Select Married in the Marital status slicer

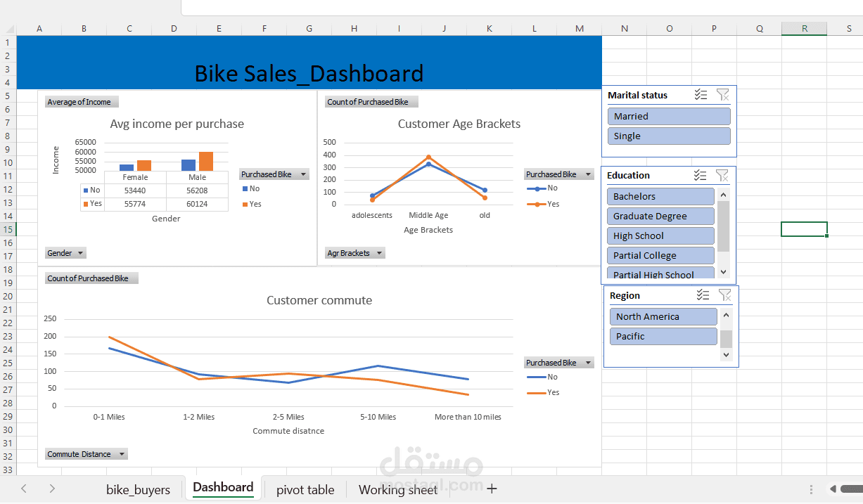tap(668, 116)
